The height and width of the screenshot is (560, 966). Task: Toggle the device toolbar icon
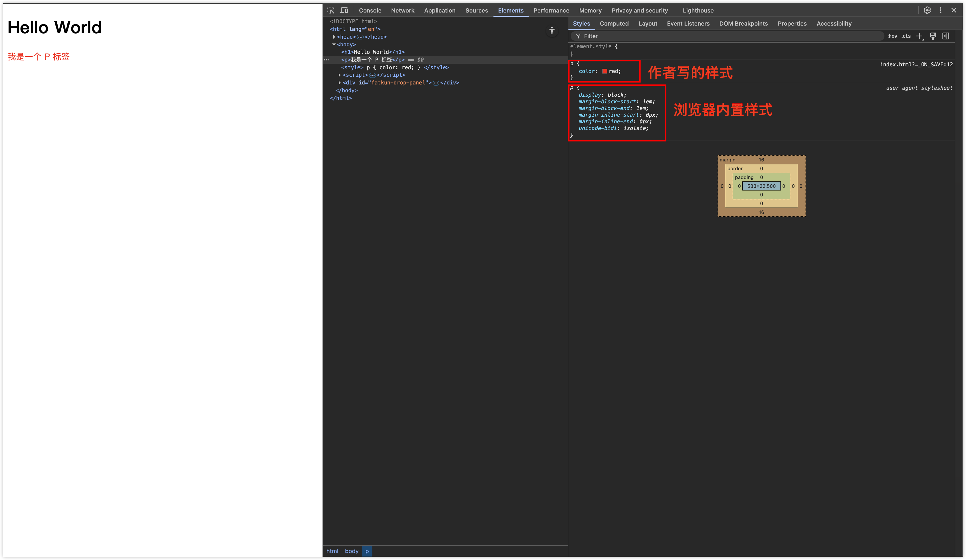(x=344, y=10)
